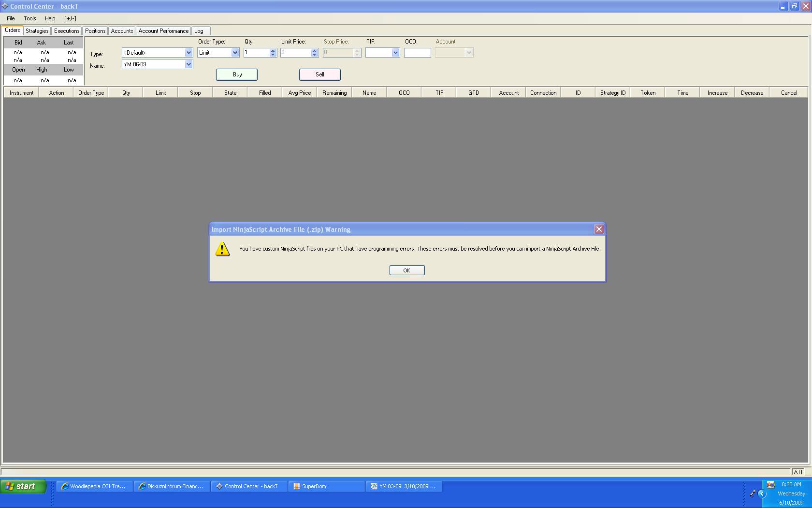Minimize the Control Center window

[x=783, y=6]
